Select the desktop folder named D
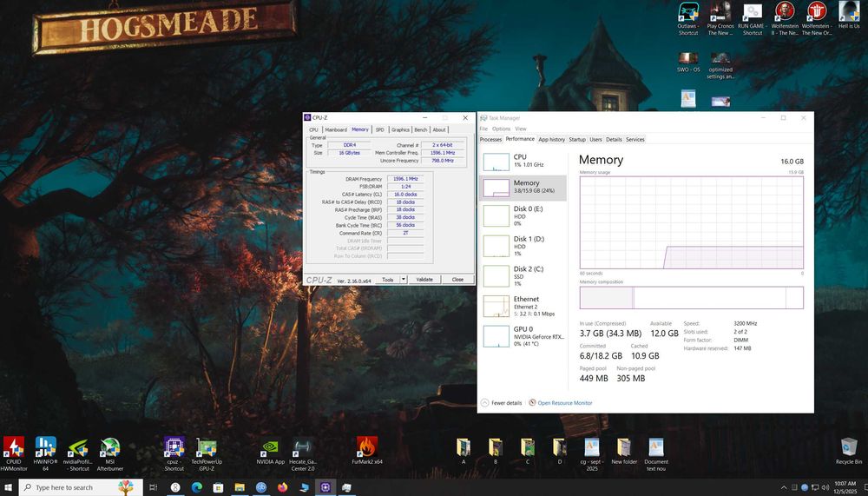This screenshot has width=868, height=496. point(560,451)
